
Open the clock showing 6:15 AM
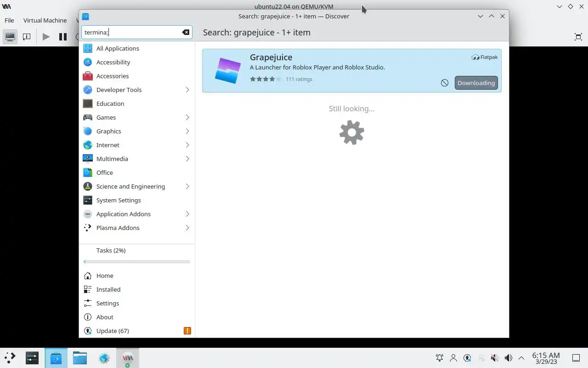[x=546, y=358]
